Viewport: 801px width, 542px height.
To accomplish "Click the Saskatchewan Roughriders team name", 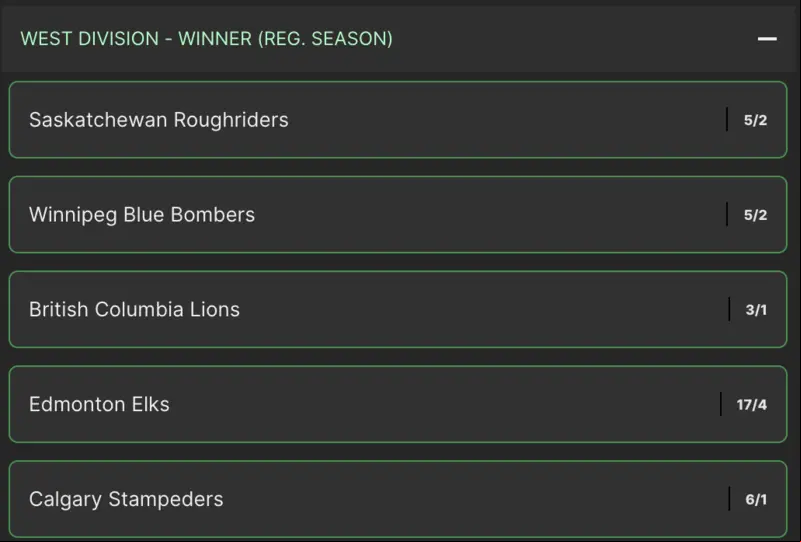I will (158, 120).
